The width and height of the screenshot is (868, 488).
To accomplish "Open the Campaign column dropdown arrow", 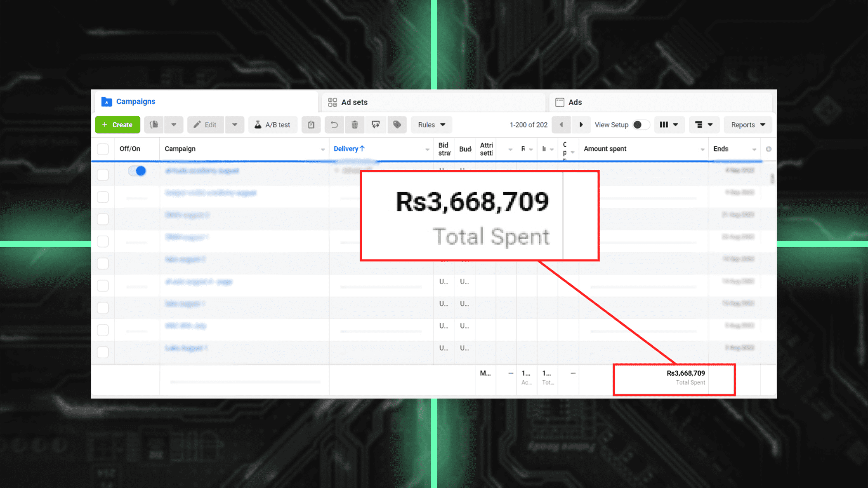I will (323, 149).
